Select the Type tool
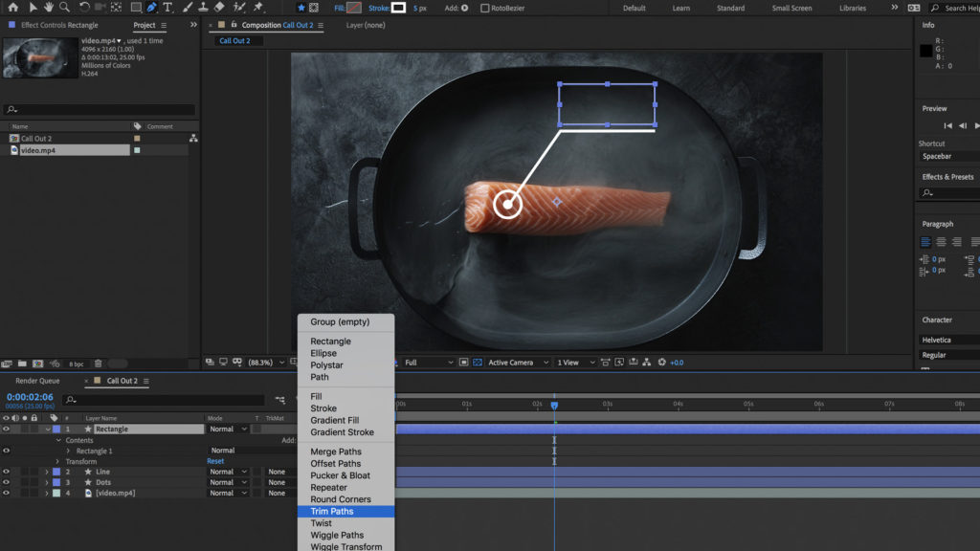Viewport: 980px width, 551px height. (x=167, y=8)
